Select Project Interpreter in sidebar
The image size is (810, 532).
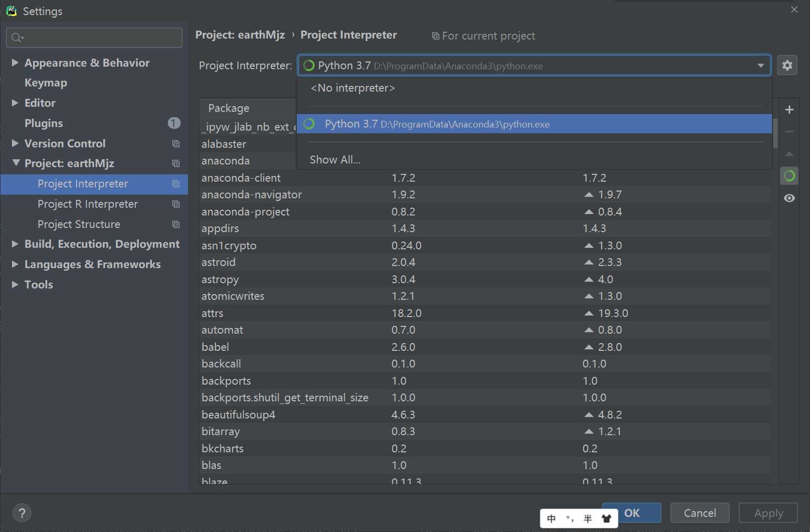coord(94,184)
